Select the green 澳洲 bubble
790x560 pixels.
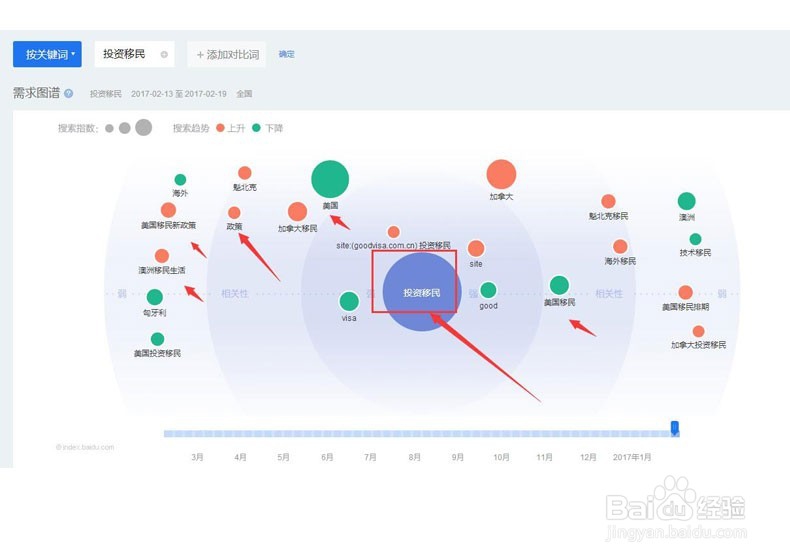[686, 201]
